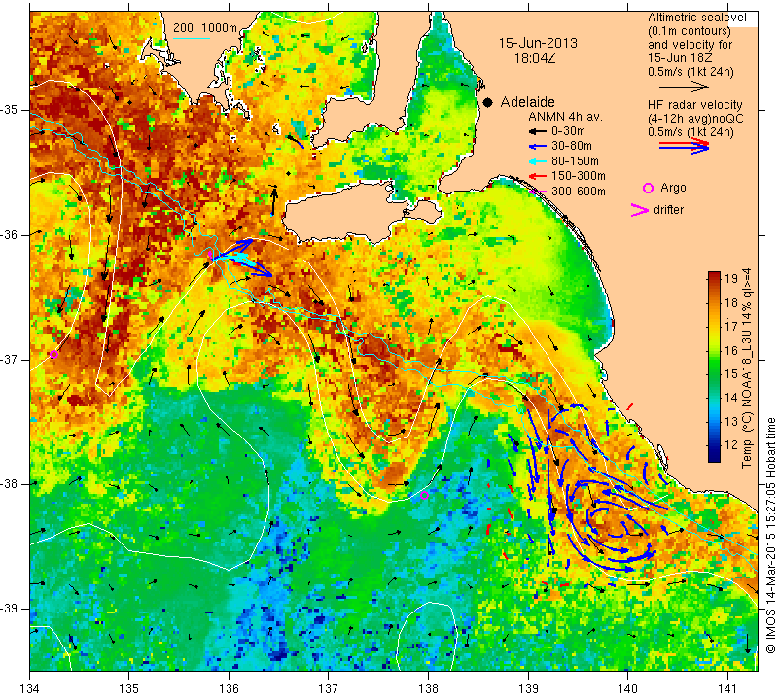Click the 137 longitude axis label
Screen dimensions: 778x700
pyautogui.click(x=329, y=689)
